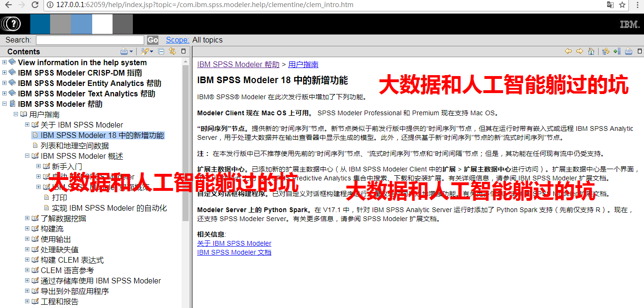Expand IBM SPSS Modeler Entity Analytics 帮助 node

5,83
